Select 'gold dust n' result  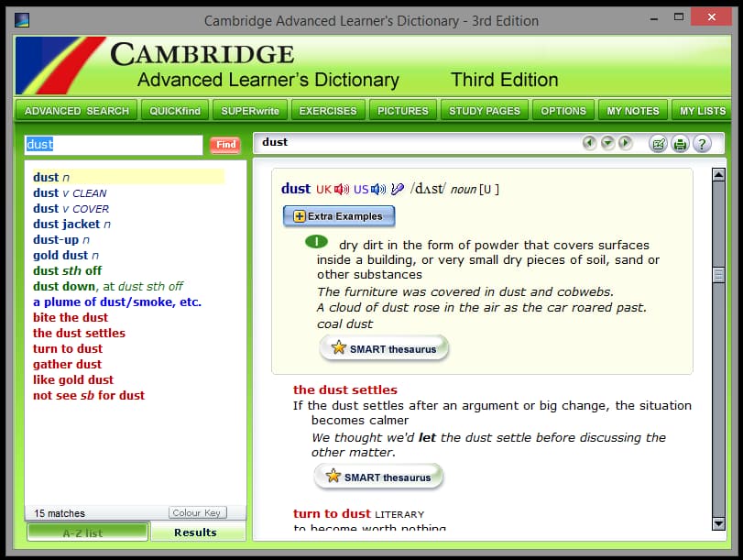[x=66, y=255]
